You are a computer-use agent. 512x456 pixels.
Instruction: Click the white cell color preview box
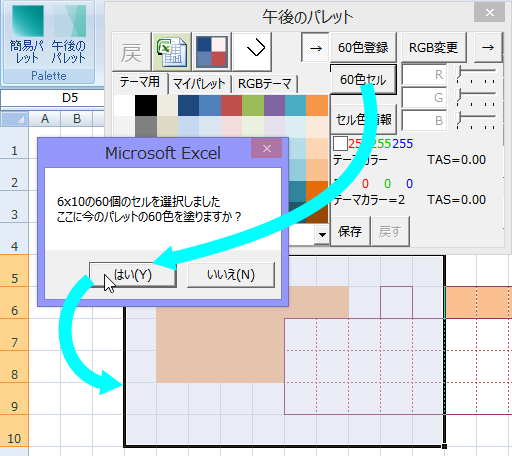click(340, 144)
